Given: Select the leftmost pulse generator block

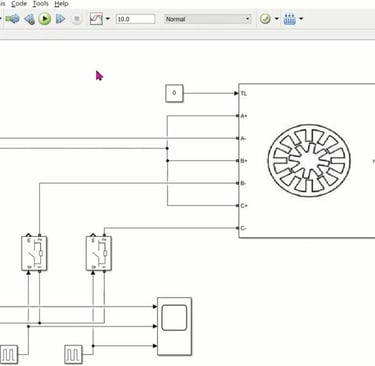Looking at the screenshot, I should (x=9, y=354).
